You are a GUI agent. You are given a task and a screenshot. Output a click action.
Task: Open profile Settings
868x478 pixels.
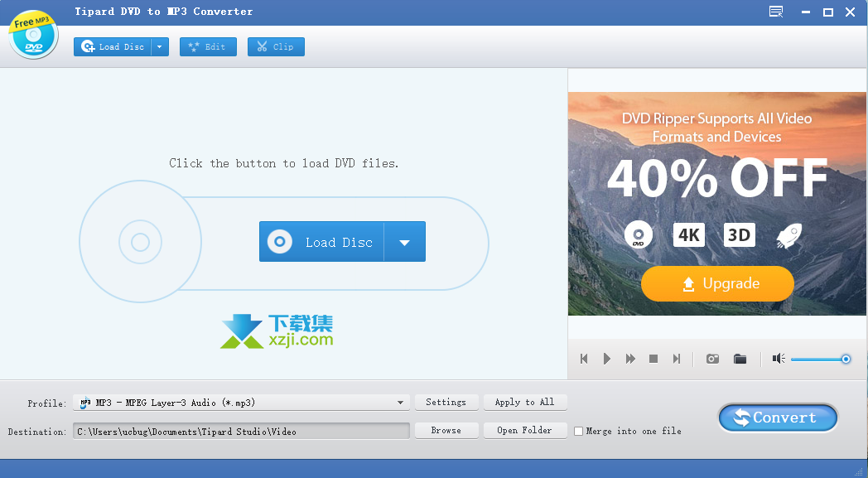click(x=446, y=402)
